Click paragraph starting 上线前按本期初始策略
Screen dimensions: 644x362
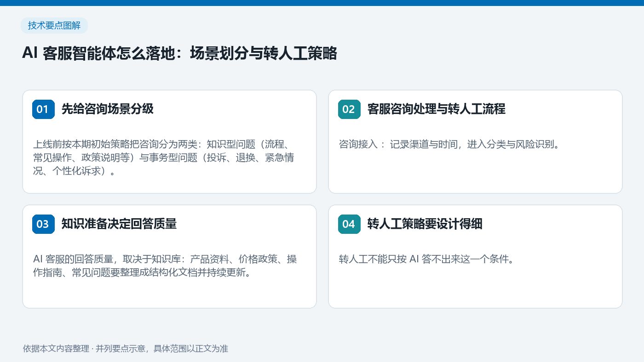164,158
